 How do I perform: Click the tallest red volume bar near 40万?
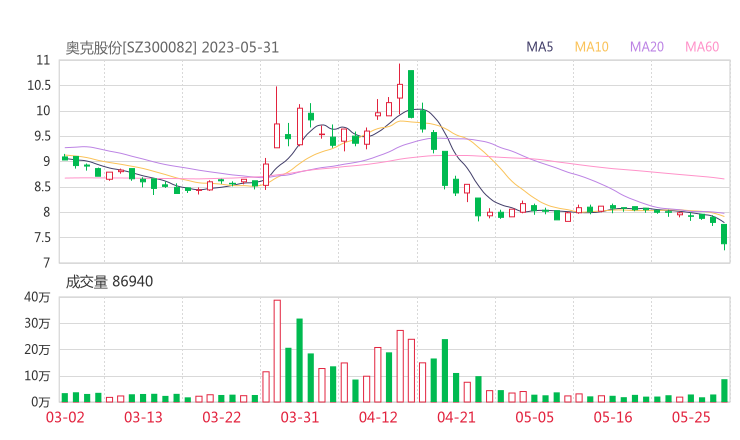[x=277, y=351]
